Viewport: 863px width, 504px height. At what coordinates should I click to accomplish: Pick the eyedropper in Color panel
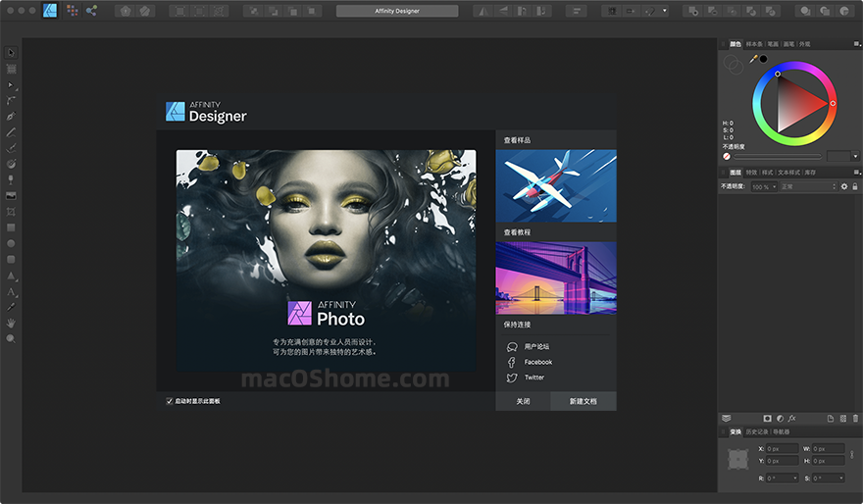tap(753, 59)
